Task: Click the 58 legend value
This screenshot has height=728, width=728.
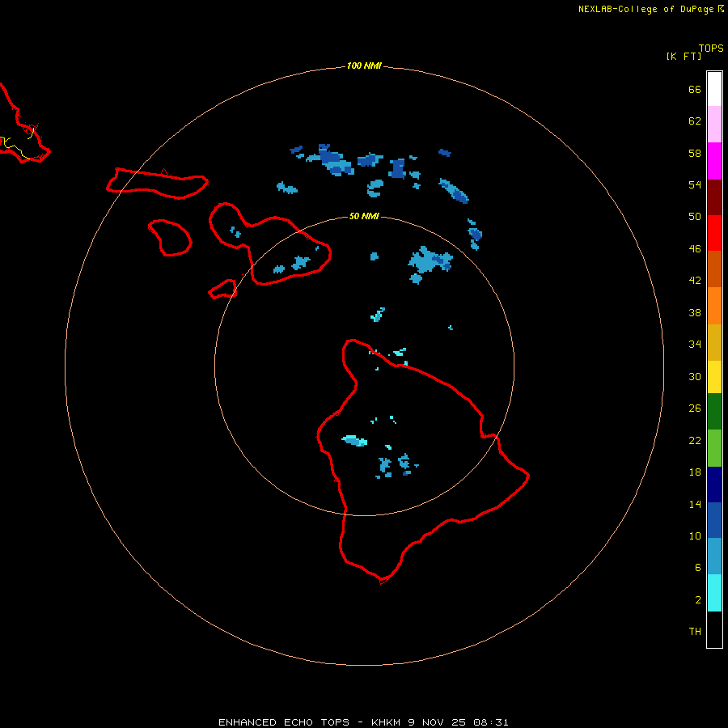Action: (695, 153)
